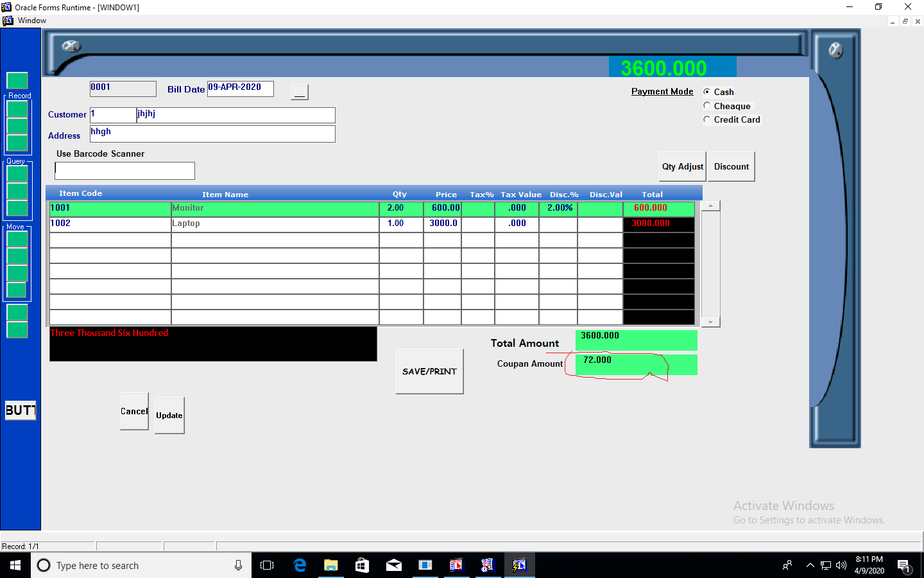Select the Credit Card payment option
This screenshot has height=578, width=924.
707,119
